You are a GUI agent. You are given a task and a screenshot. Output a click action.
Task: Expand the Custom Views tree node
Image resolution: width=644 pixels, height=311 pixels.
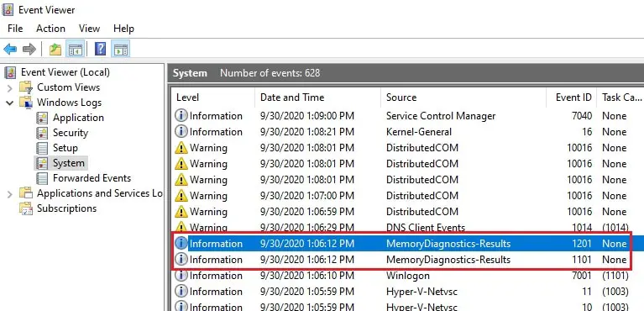(x=10, y=87)
